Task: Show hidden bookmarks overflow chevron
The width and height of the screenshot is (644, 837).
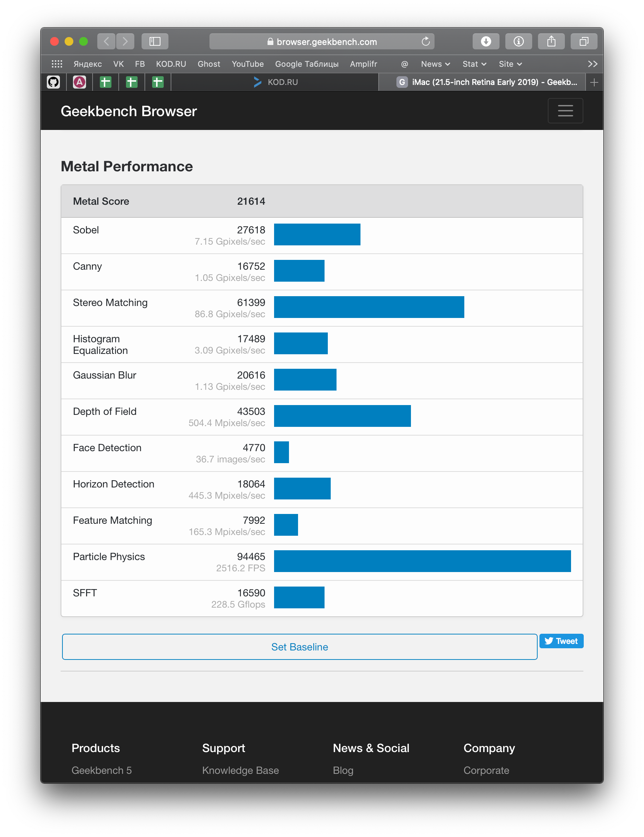Action: pos(593,64)
